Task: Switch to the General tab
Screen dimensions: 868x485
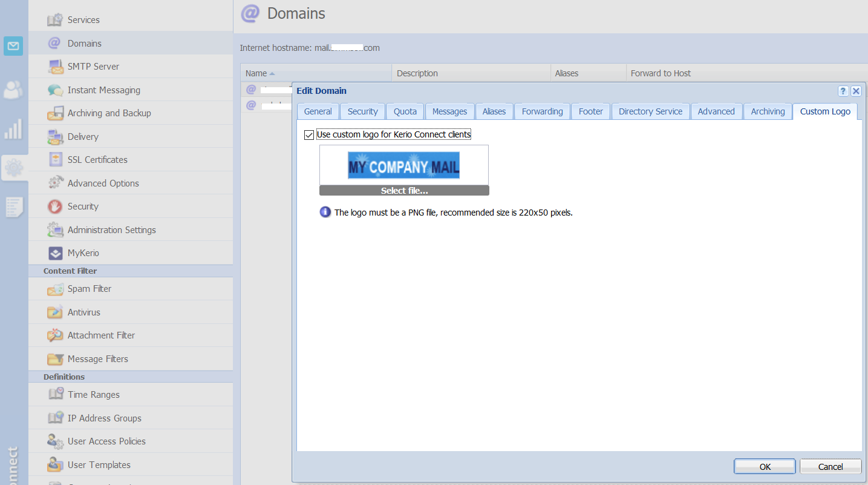Action: (x=318, y=111)
